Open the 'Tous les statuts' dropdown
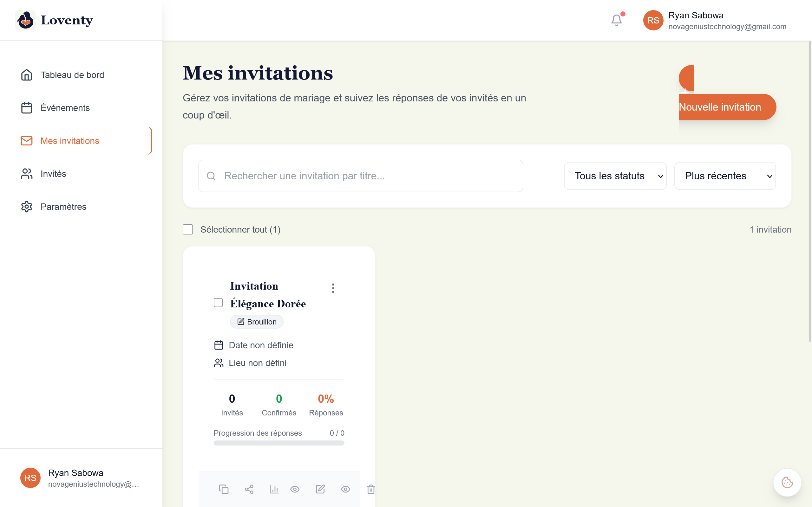 pos(615,176)
